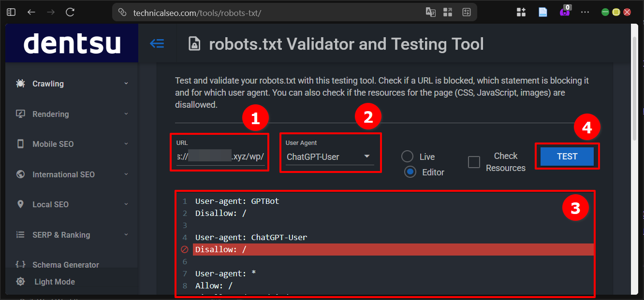
Task: Select the Crawling spider icon
Action: [x=20, y=83]
